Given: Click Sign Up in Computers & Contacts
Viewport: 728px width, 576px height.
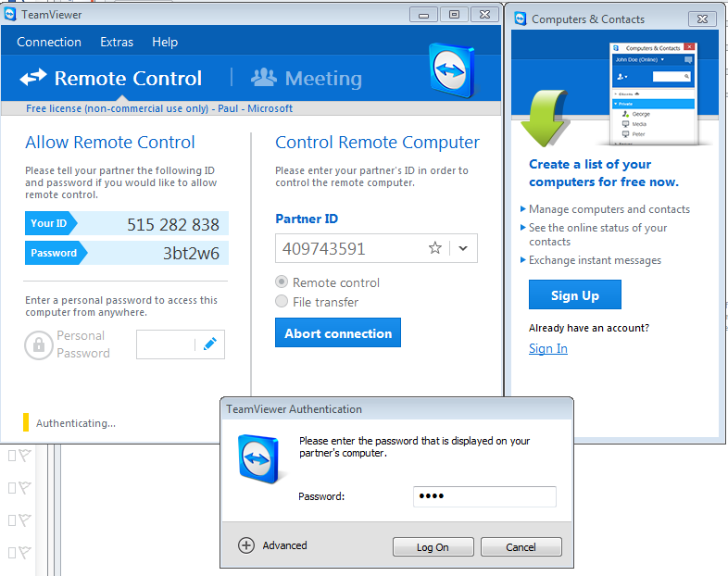Looking at the screenshot, I should click(x=575, y=294).
